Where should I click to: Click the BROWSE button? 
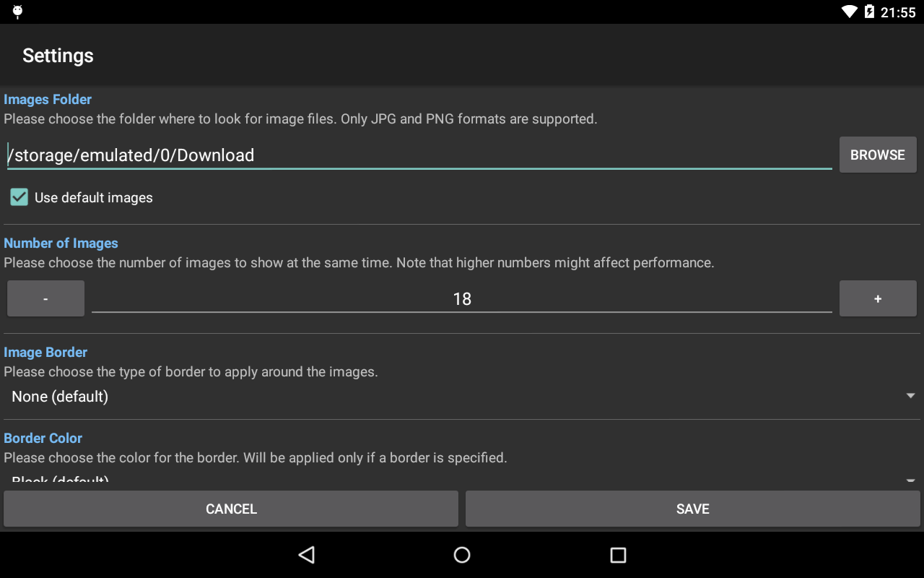pos(878,155)
